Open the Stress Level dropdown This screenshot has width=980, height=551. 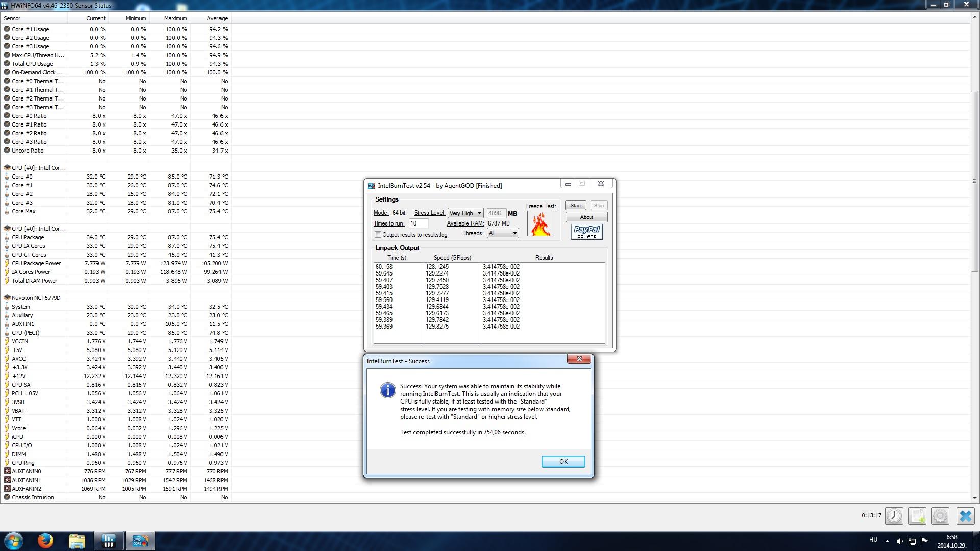click(x=465, y=213)
